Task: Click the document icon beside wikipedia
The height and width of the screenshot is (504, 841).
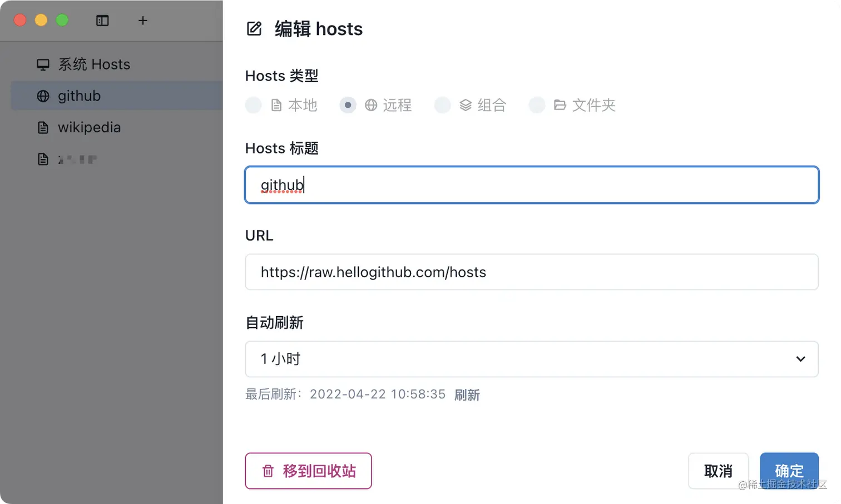Action: (x=43, y=127)
